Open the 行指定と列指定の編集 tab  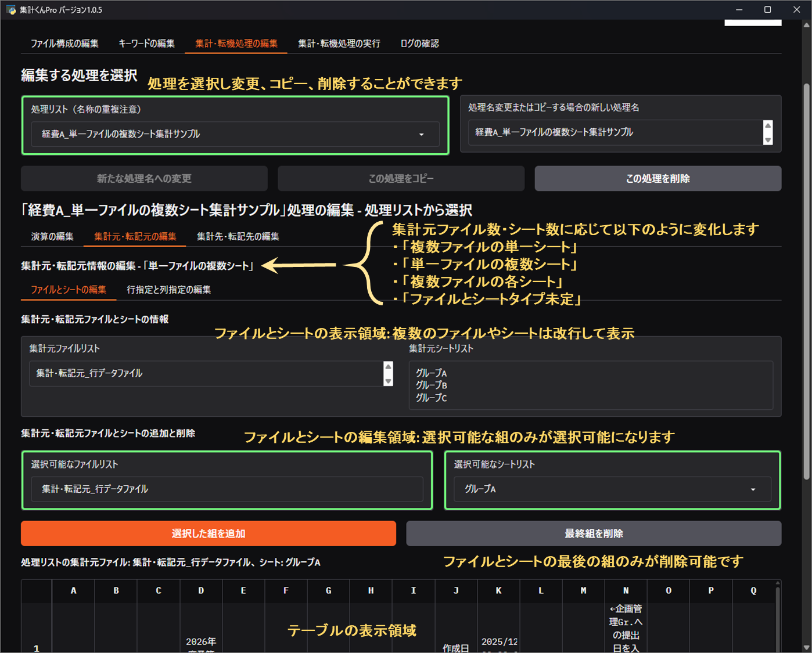pos(169,290)
